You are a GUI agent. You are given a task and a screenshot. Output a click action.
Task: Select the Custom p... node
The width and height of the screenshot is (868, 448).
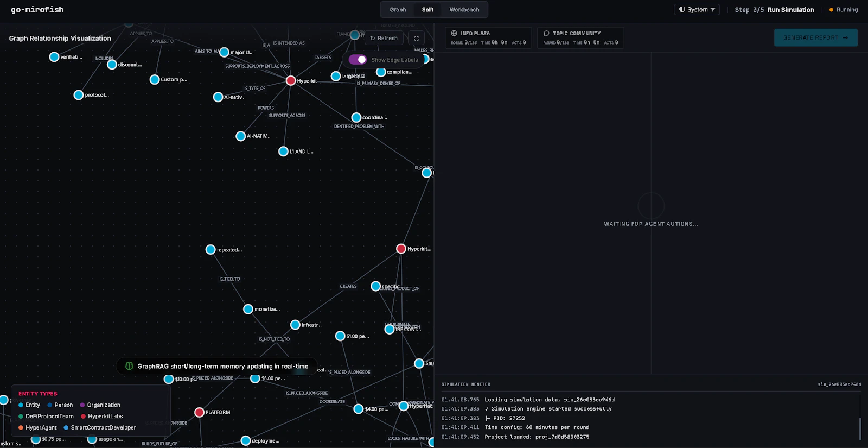pos(155,80)
